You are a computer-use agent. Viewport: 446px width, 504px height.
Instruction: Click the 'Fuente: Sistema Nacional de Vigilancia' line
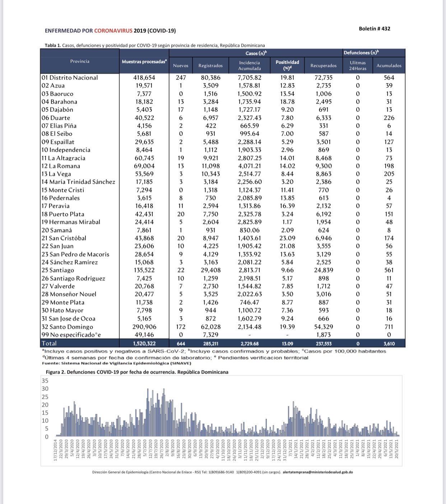click(x=117, y=363)
